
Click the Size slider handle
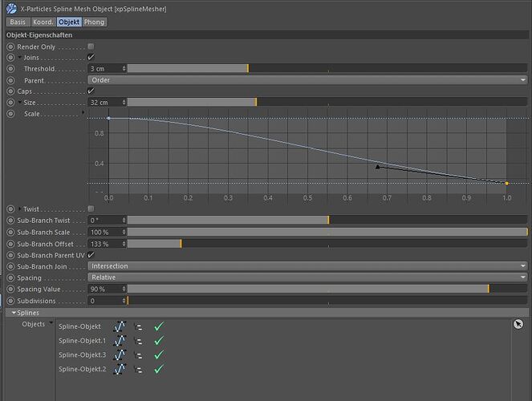256,102
